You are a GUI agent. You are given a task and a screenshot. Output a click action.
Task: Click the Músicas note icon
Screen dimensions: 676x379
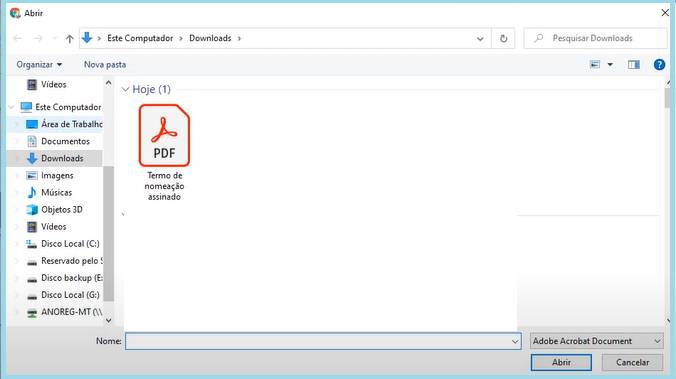(x=31, y=193)
